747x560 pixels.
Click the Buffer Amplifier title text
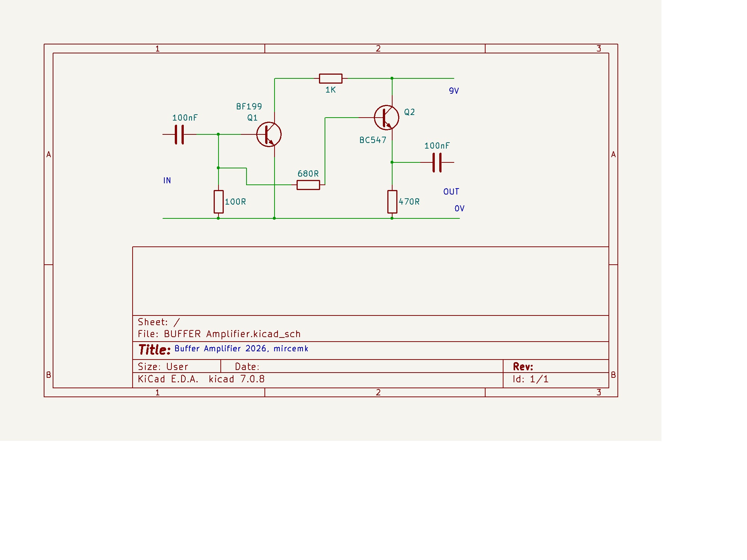click(241, 349)
